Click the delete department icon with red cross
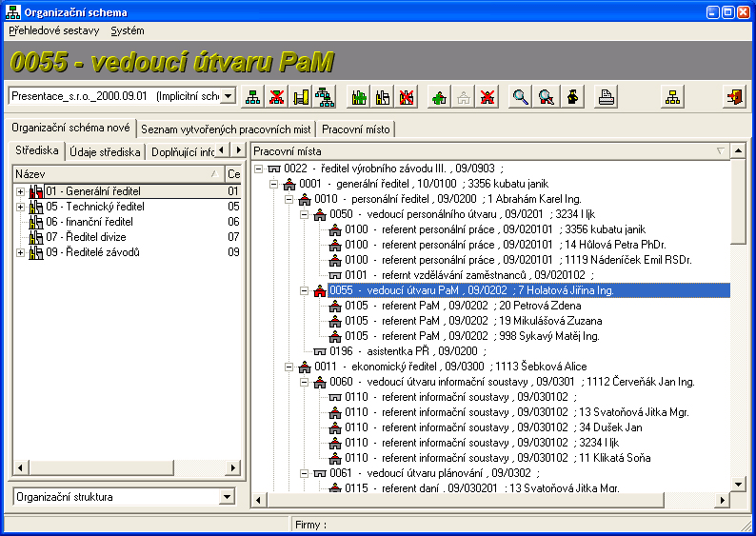The image size is (756, 536). click(407, 97)
